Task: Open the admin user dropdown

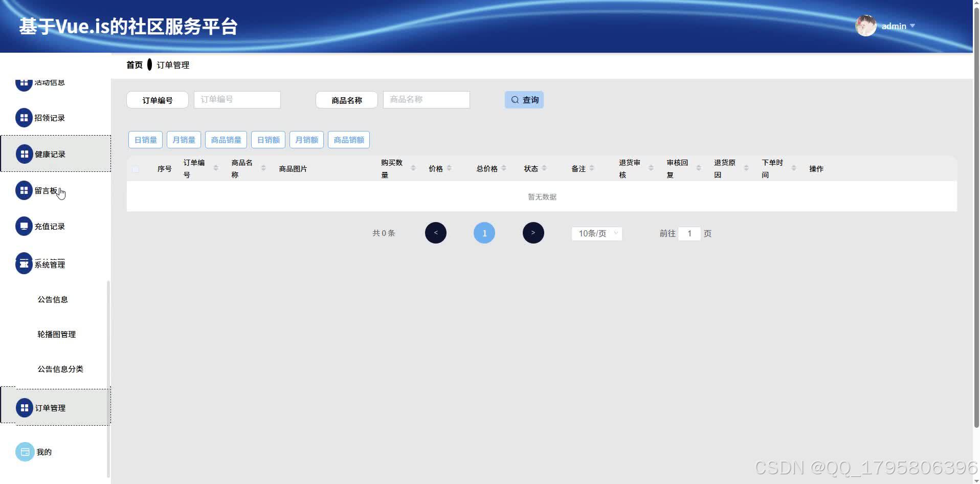Action: (898, 26)
